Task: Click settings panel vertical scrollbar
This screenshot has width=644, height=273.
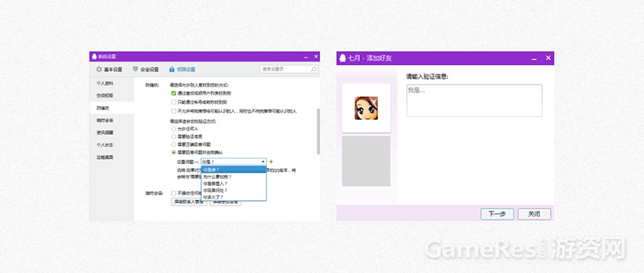Action: [318, 131]
